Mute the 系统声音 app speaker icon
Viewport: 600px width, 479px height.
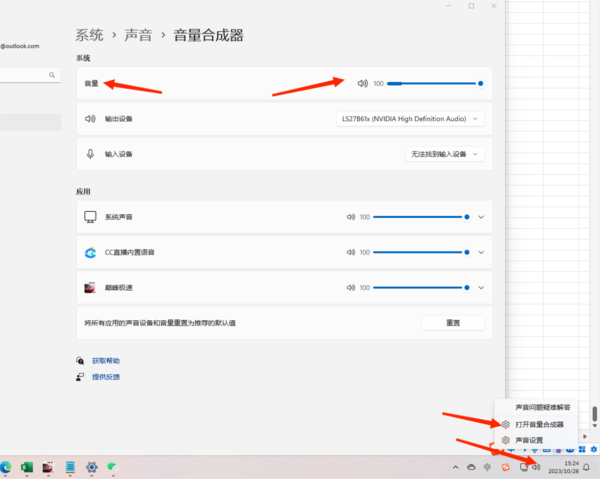point(351,217)
